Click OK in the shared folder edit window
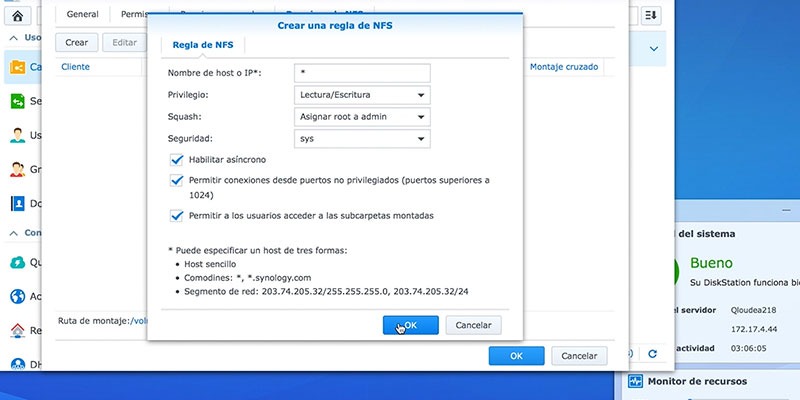This screenshot has height=400, width=800. [x=516, y=356]
